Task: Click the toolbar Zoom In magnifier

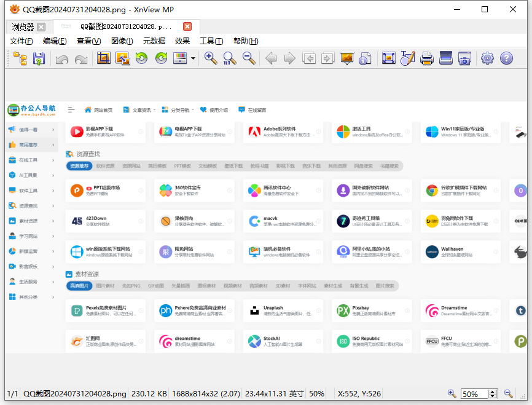Action: click(211, 58)
